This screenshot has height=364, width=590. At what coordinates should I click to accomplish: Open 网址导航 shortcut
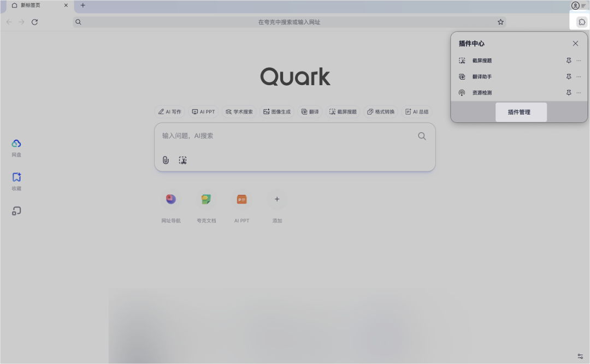[171, 207]
